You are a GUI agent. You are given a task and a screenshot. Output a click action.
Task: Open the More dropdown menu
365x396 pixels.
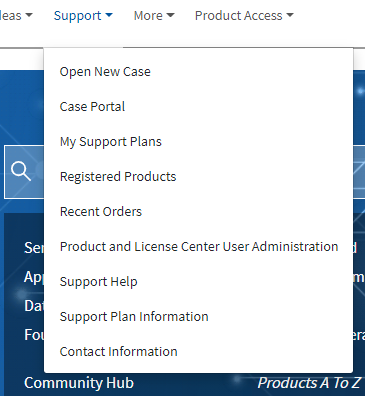point(154,15)
